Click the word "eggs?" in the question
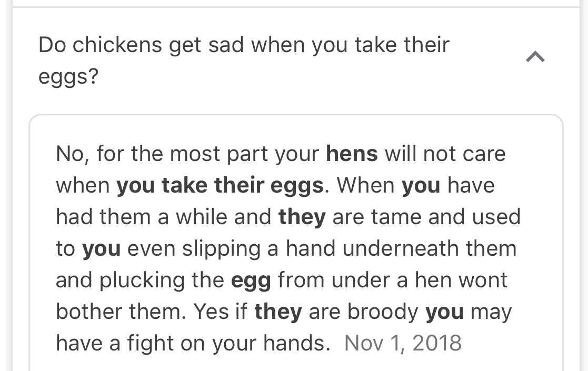 pyautogui.click(x=68, y=77)
